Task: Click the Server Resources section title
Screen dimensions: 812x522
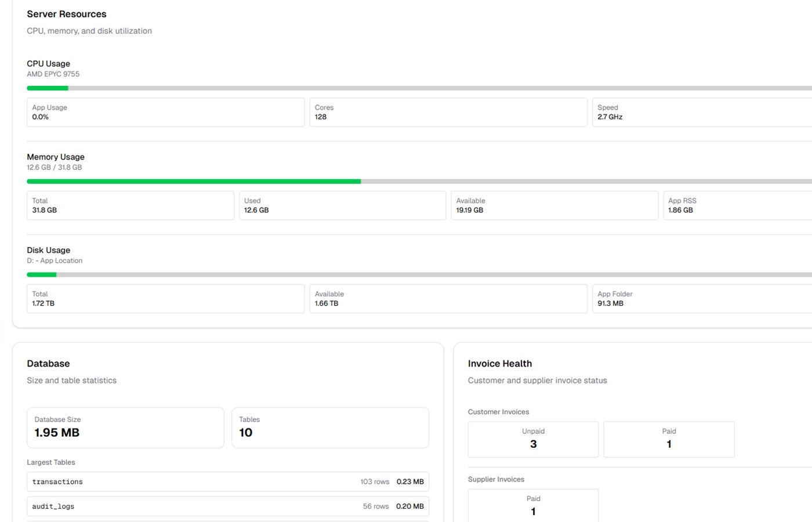Action: (67, 13)
